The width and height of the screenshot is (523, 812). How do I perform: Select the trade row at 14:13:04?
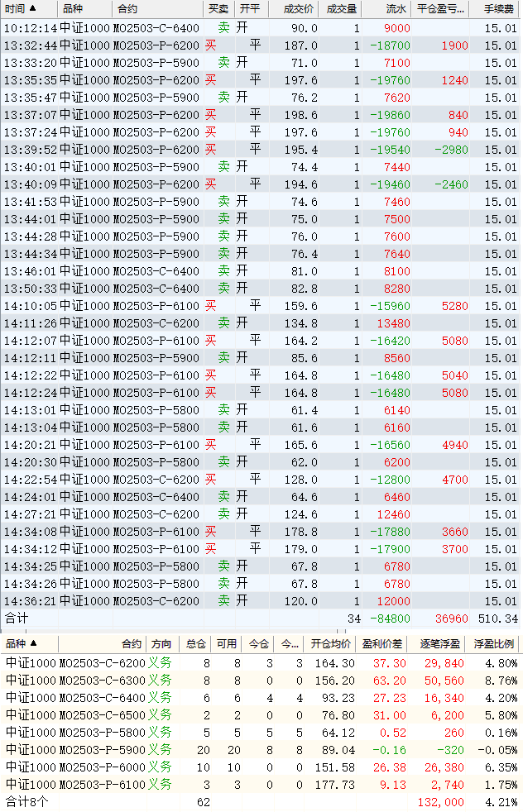pyautogui.click(x=261, y=427)
